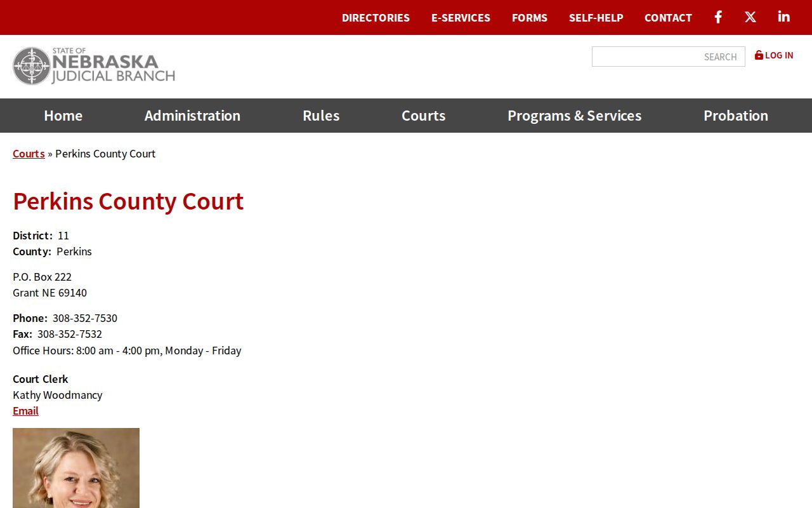Click the Email link for Kathy Woodmancy
The image size is (812, 508).
pyautogui.click(x=25, y=411)
